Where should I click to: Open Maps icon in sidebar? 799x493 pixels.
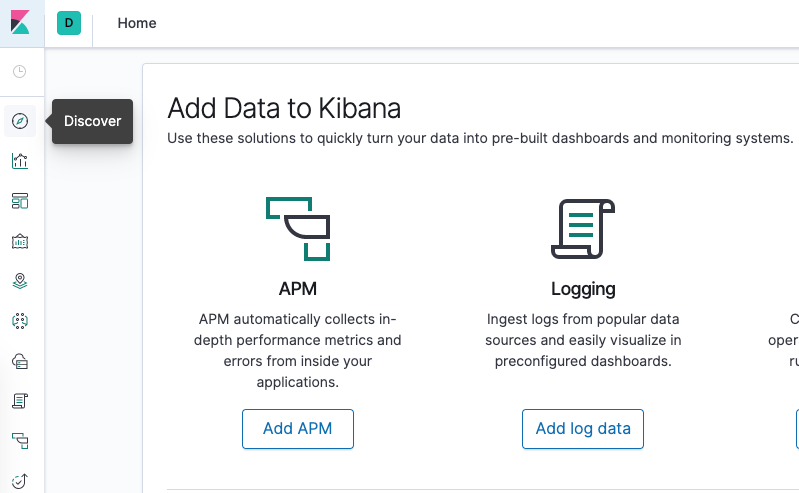tap(20, 281)
